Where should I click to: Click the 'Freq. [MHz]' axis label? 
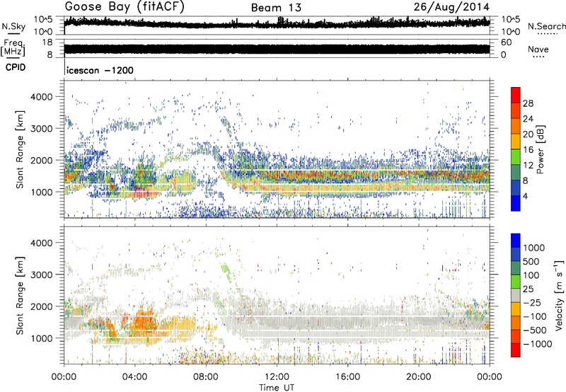[13, 48]
